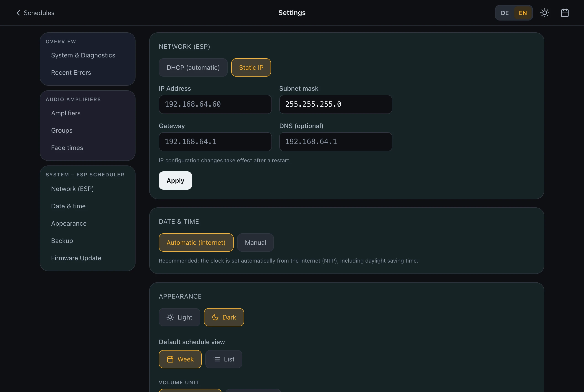Viewport: 584px width, 392px height.
Task: Click the "IP configuration changes take effect" note
Action: (224, 160)
